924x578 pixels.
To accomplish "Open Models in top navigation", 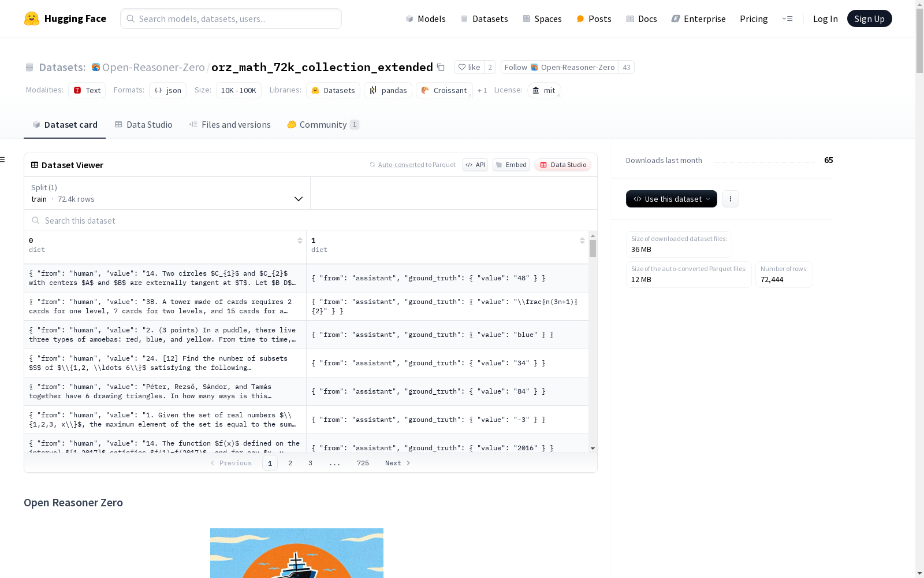I will pos(426,18).
